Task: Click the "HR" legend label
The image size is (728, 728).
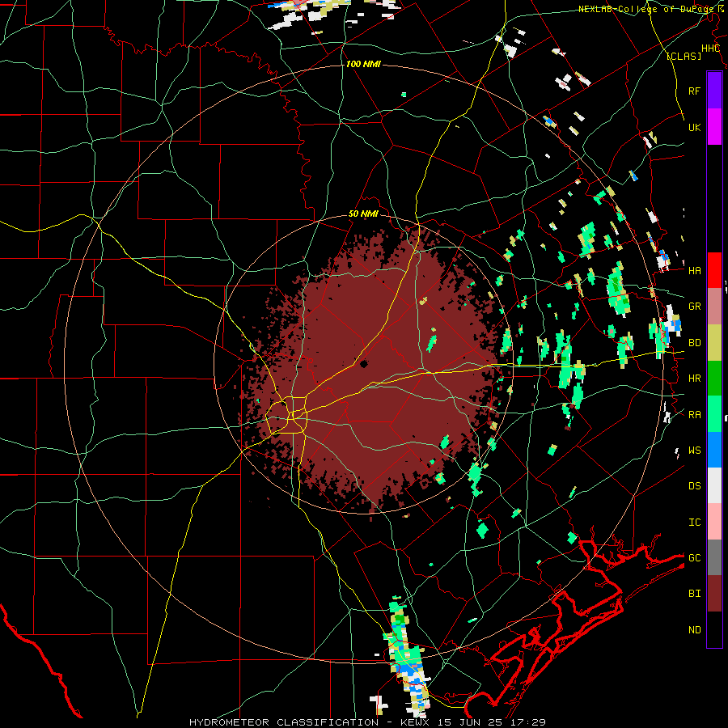Action: pos(694,379)
